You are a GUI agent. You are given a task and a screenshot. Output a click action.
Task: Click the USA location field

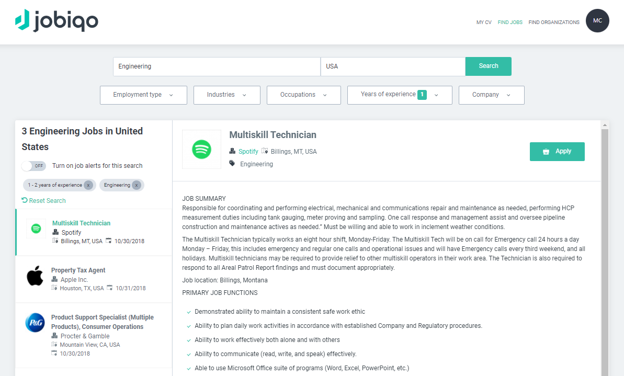coord(393,66)
